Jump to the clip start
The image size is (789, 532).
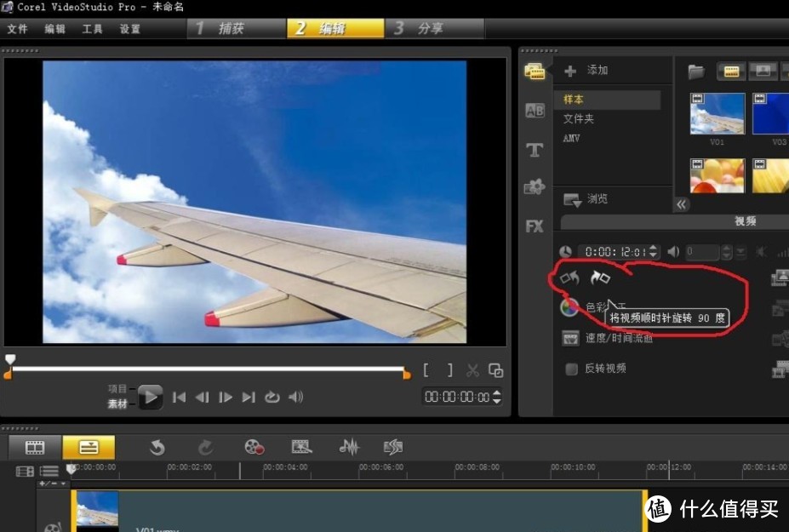coord(179,398)
